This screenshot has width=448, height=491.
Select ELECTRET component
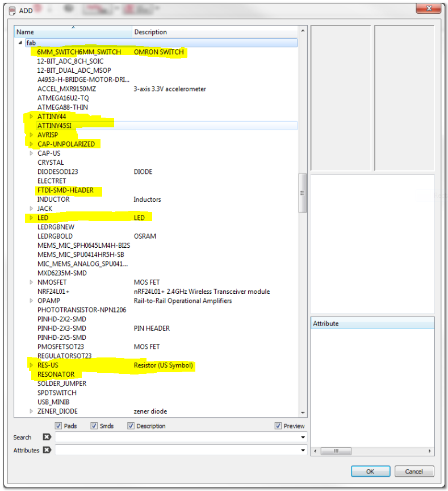[x=52, y=181]
